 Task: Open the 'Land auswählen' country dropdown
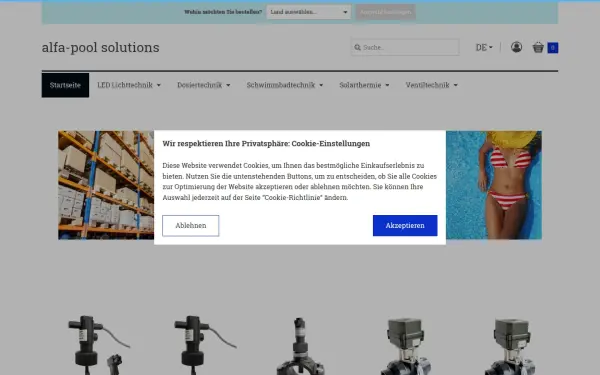[x=308, y=12]
